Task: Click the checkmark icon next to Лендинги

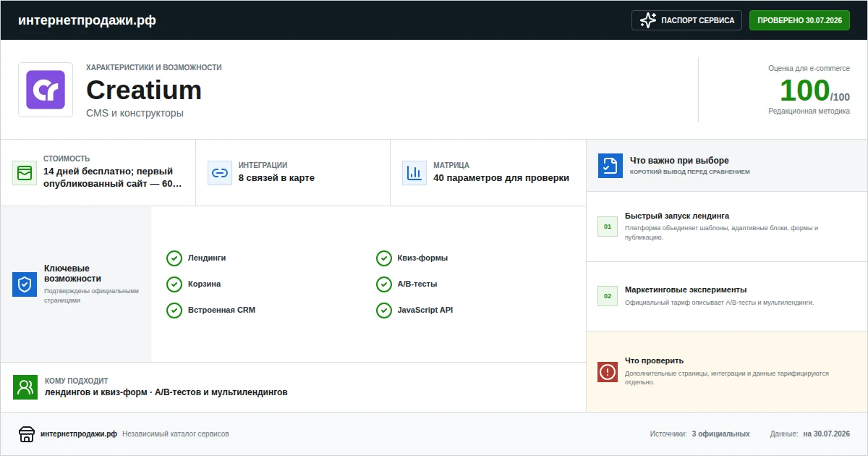Action: 174,258
